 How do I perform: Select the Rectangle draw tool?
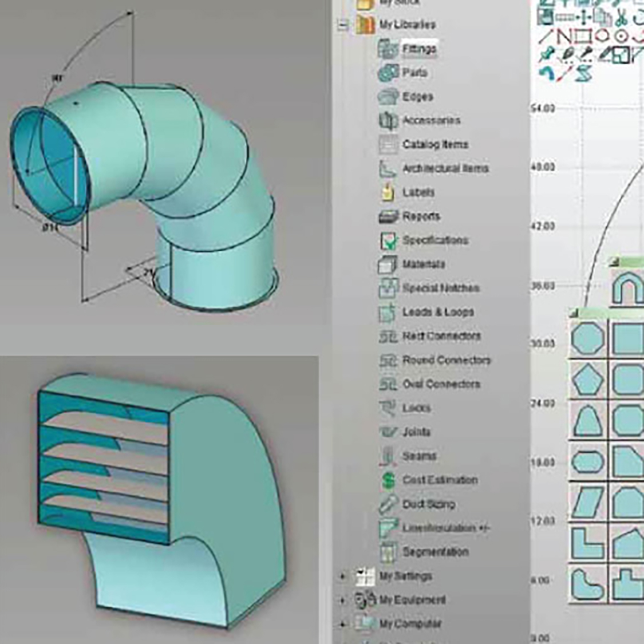click(583, 37)
